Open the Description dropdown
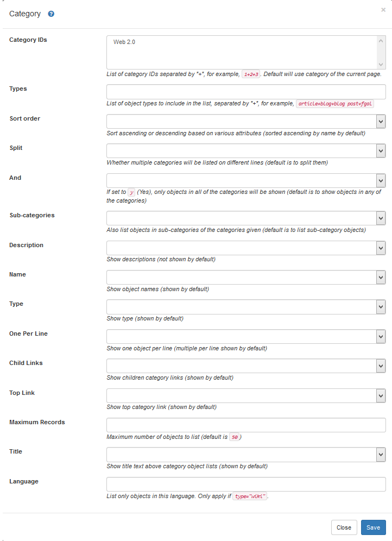 coord(246,248)
